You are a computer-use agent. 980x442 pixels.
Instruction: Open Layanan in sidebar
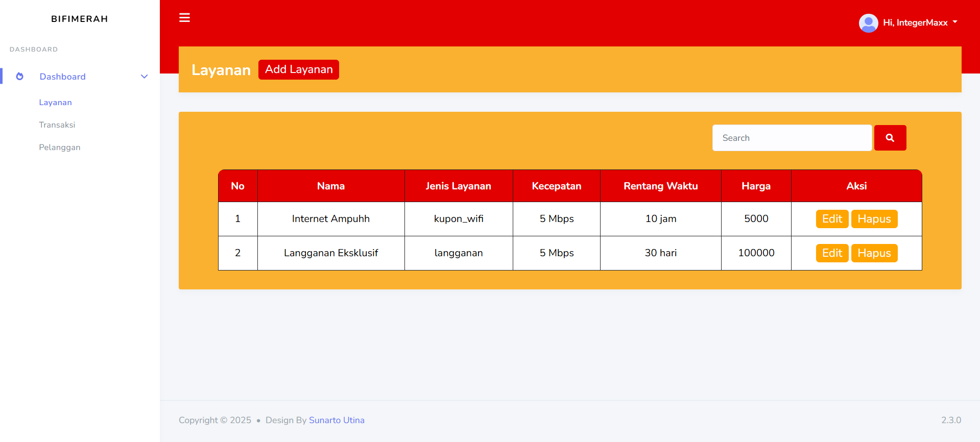click(56, 103)
